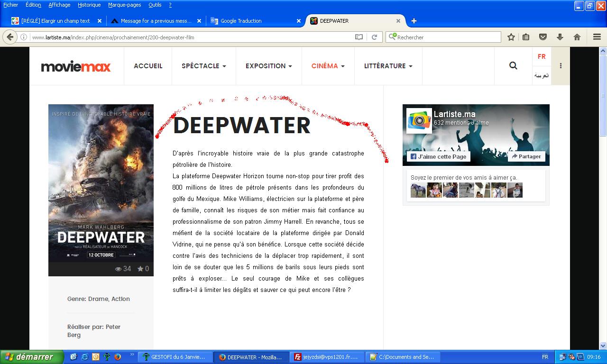Open the Lartiste.ma Facebook page link
Viewport: 607px width, 364px height.
[x=454, y=114]
